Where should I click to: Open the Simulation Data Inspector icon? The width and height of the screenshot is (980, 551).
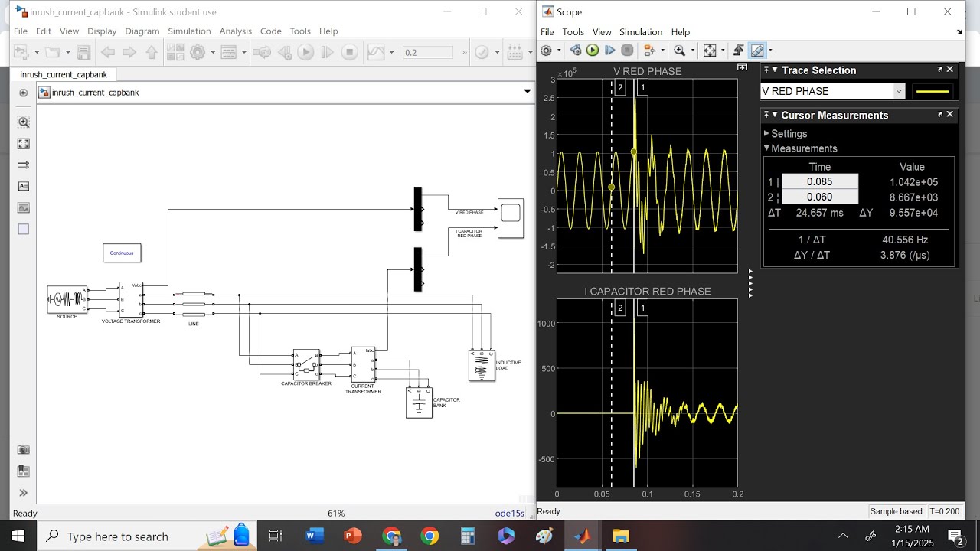pyautogui.click(x=375, y=52)
